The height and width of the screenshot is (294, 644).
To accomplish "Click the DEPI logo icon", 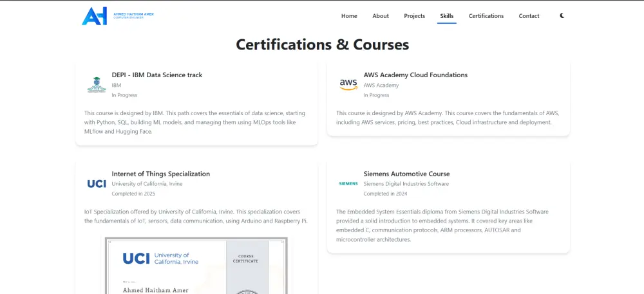I will pyautogui.click(x=97, y=85).
